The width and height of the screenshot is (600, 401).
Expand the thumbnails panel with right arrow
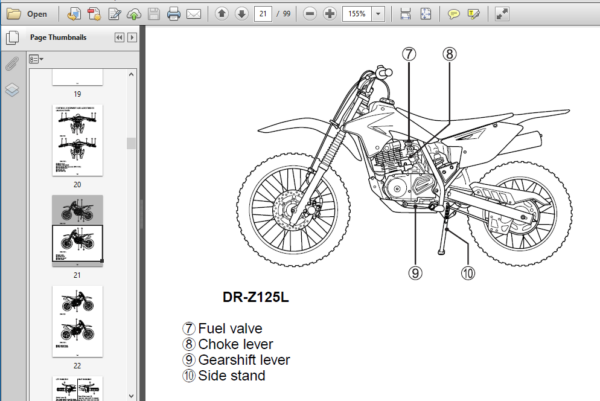point(132,37)
